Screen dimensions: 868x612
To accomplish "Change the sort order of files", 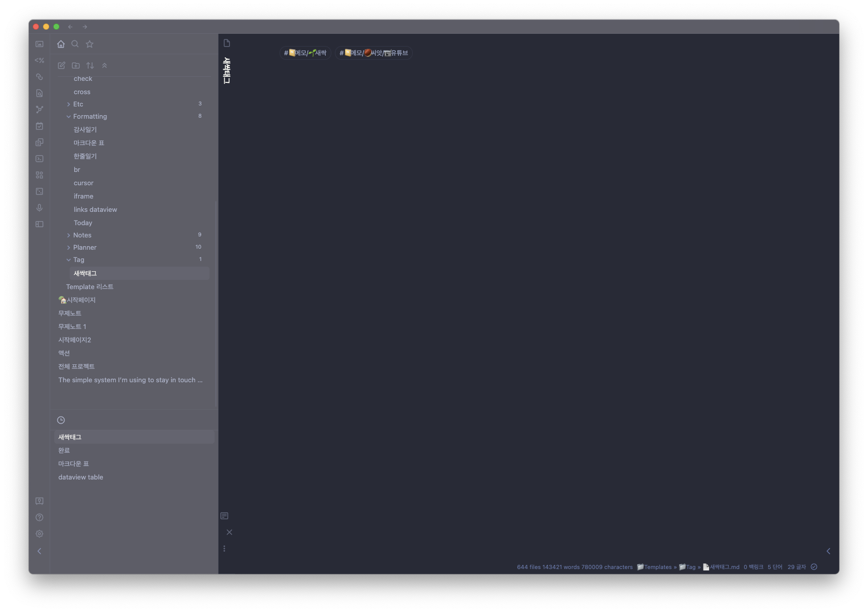I will pyautogui.click(x=90, y=65).
